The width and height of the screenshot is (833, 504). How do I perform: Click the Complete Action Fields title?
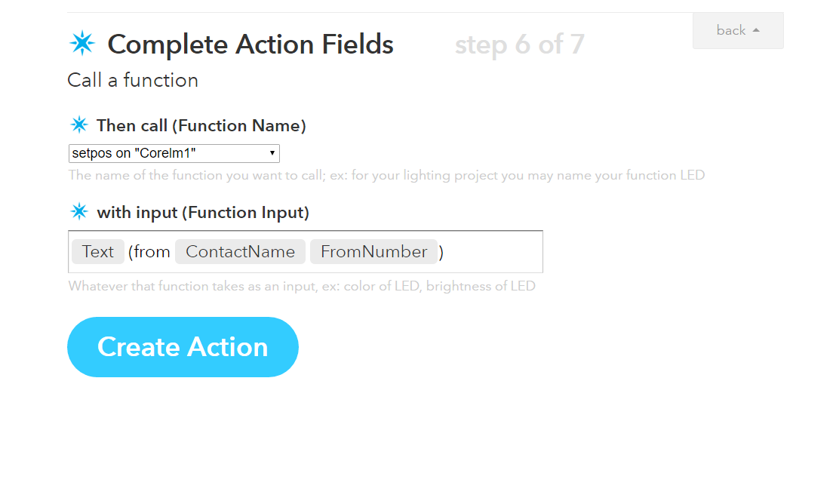251,45
